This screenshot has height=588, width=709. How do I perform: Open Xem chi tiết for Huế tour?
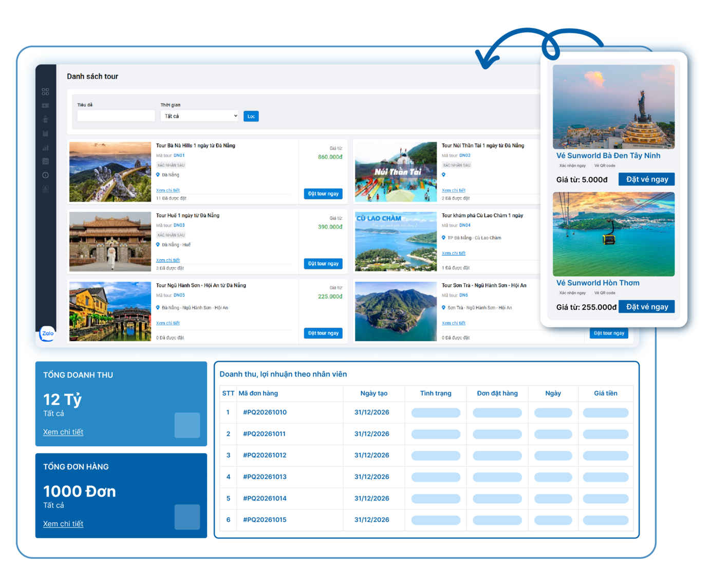pyautogui.click(x=168, y=260)
